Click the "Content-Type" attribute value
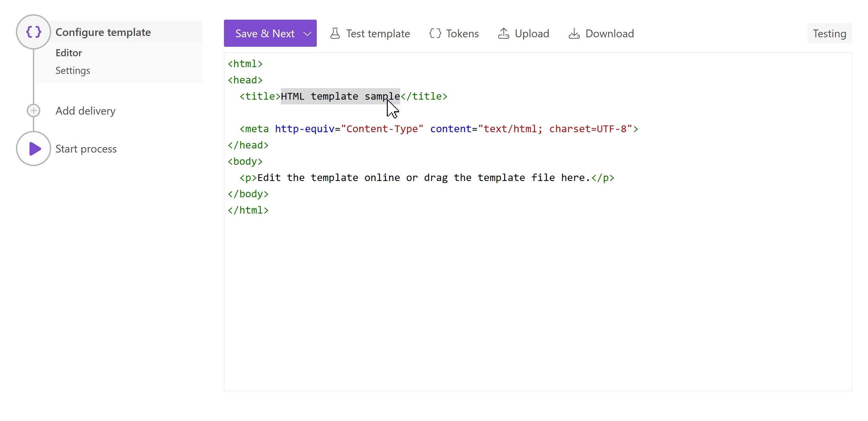868x421 pixels. pyautogui.click(x=382, y=129)
